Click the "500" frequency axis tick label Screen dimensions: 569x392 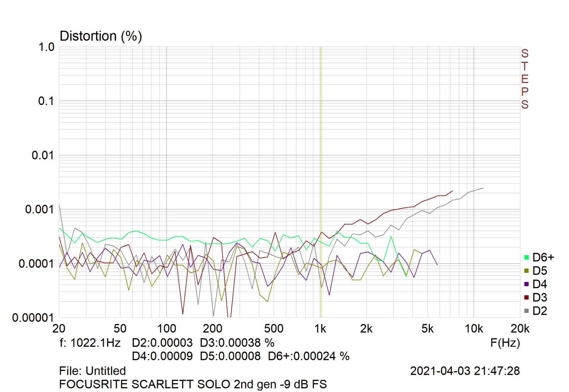coord(274,329)
